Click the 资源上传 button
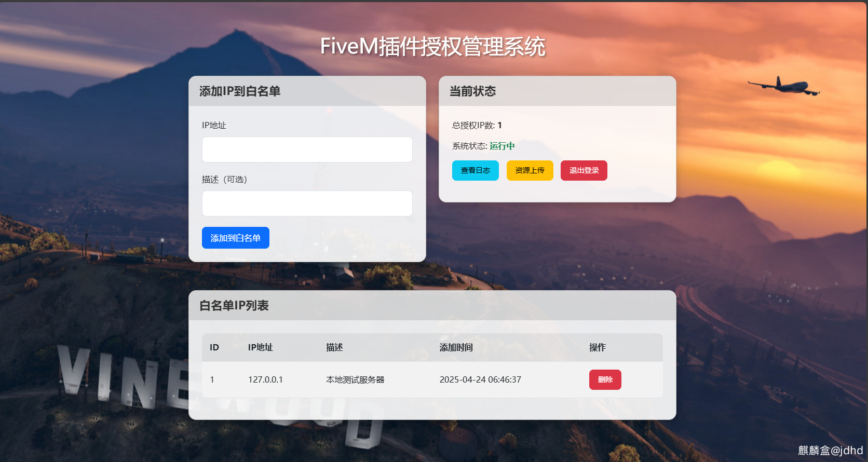868x462 pixels. click(530, 170)
